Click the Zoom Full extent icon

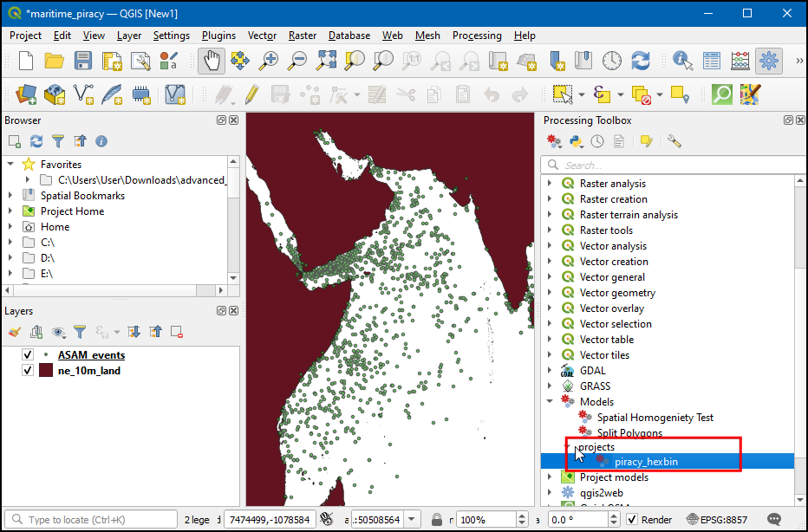point(326,62)
